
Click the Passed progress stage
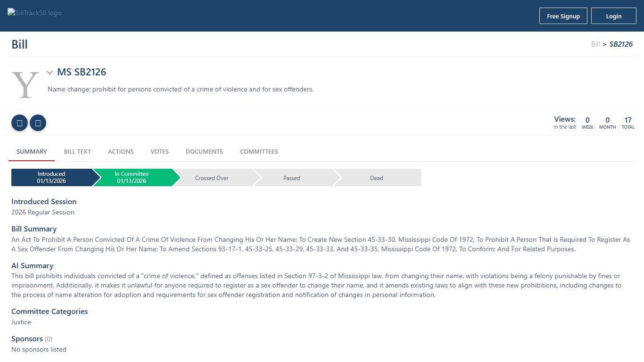292,178
